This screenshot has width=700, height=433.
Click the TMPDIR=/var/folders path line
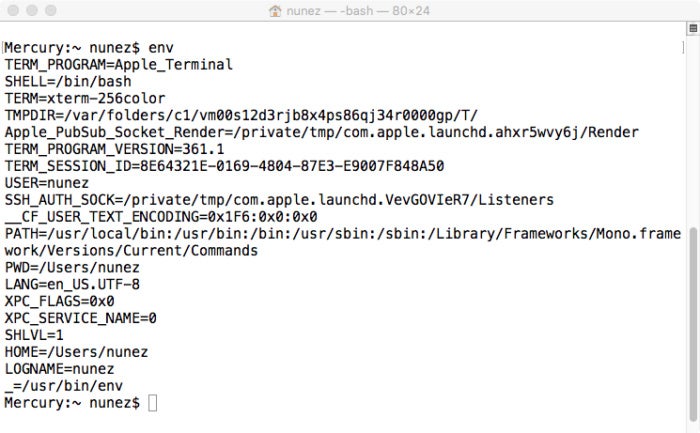(x=241, y=116)
